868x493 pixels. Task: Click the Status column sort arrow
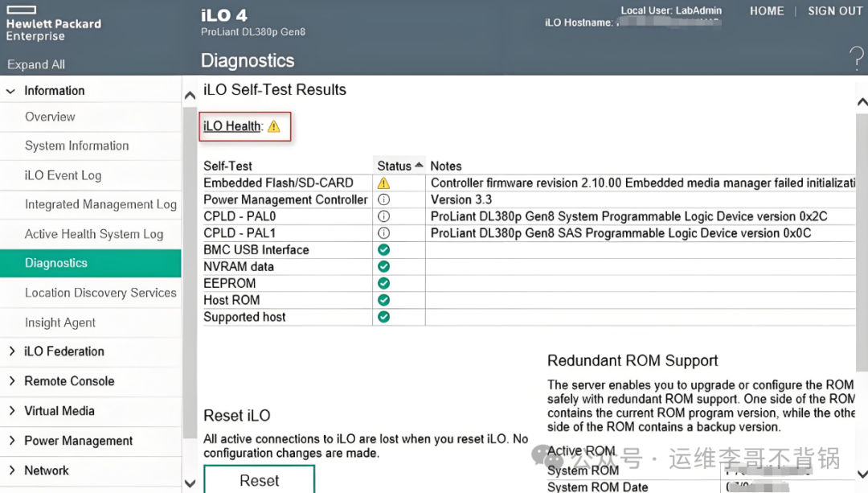419,165
